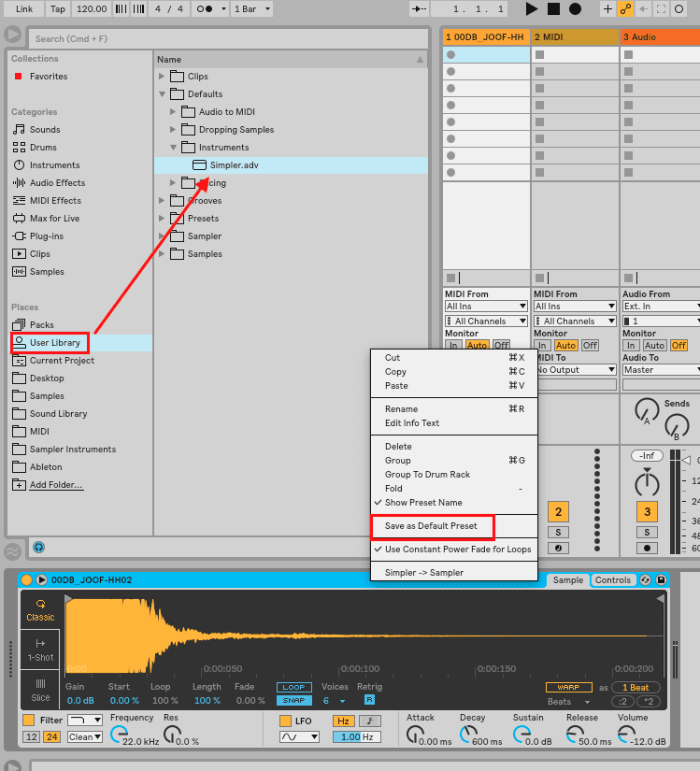Image resolution: width=700 pixels, height=771 pixels.
Task: Select the 1-Shot playback mode
Action: point(40,649)
